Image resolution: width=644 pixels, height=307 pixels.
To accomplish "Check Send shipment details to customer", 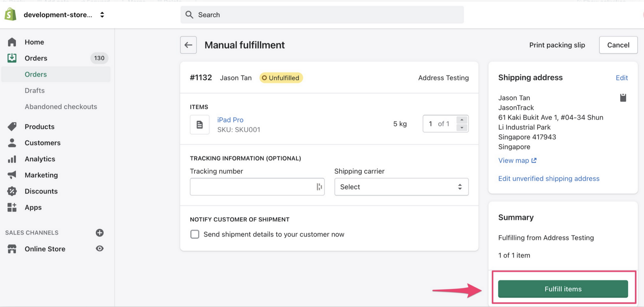I will [x=195, y=234].
